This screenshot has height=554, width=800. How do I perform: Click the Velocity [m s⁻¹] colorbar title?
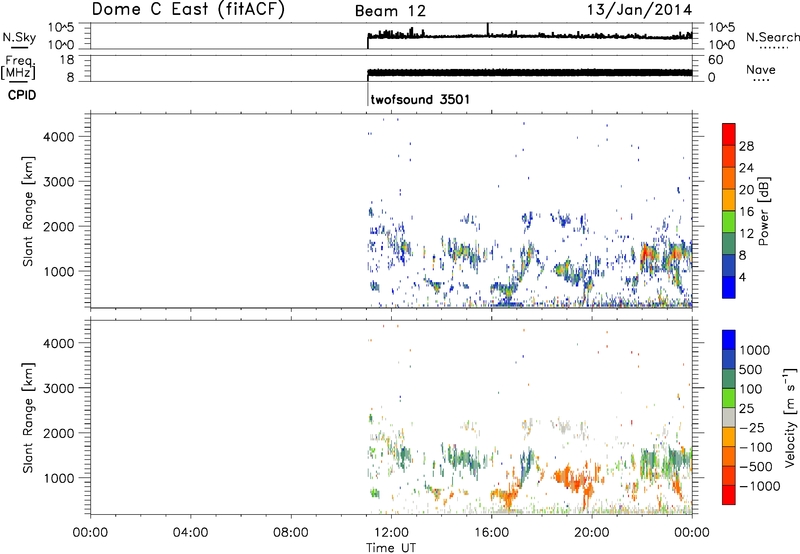tap(790, 417)
